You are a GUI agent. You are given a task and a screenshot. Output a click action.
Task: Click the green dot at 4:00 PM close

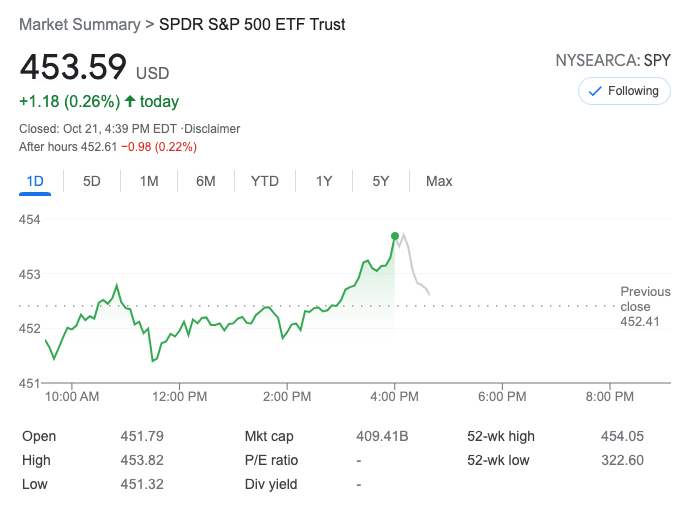point(395,236)
